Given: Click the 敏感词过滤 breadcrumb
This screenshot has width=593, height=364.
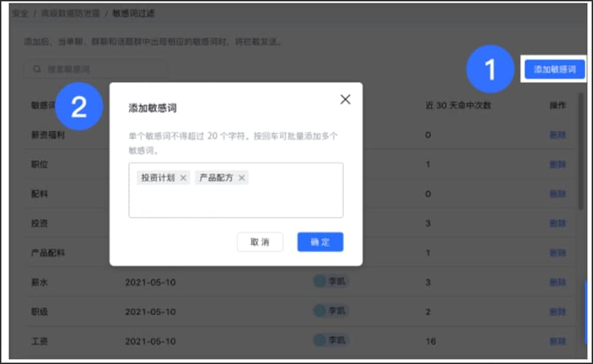Looking at the screenshot, I should [134, 14].
